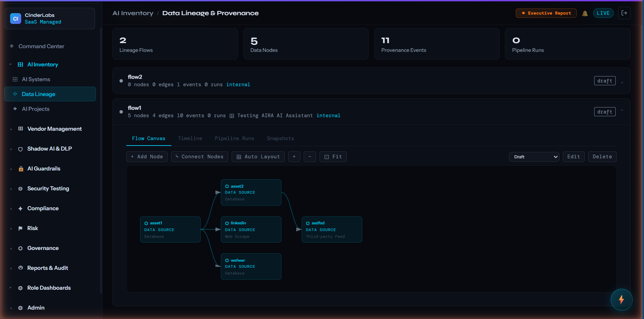Screen dimensions: 644x319
Task: Expand the Compliance section arrow
Action: coord(11,209)
